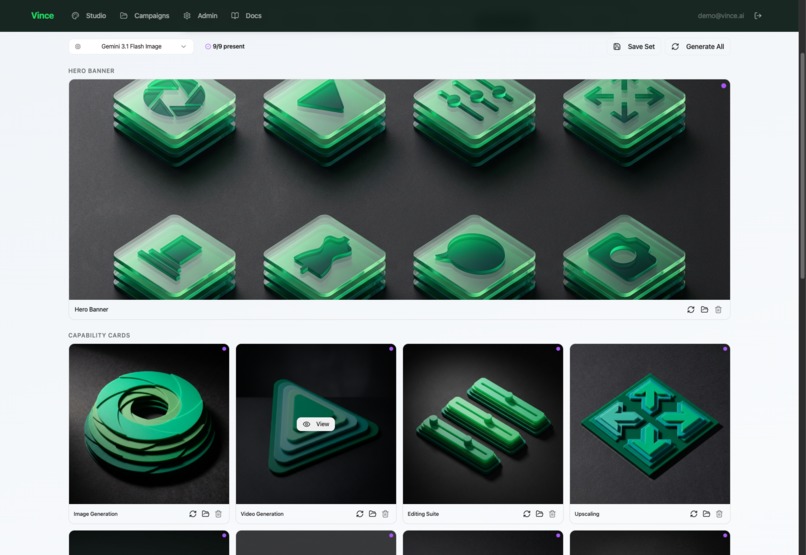Click the demo@vince.ai account email
Viewport: 806px width, 555px height.
pyautogui.click(x=721, y=15)
